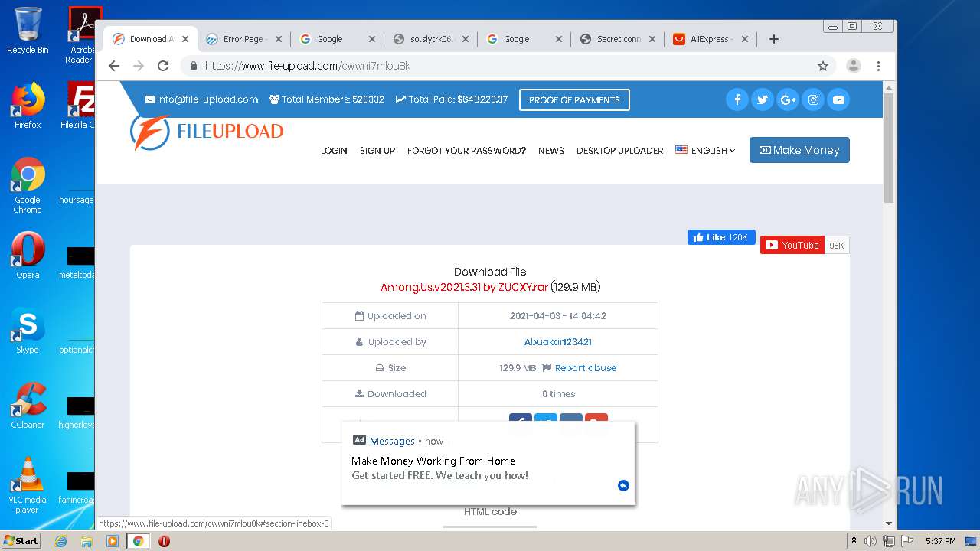Open Acrobat Reader desktop shortcut
Screen dimensions: 980x551
(80, 35)
